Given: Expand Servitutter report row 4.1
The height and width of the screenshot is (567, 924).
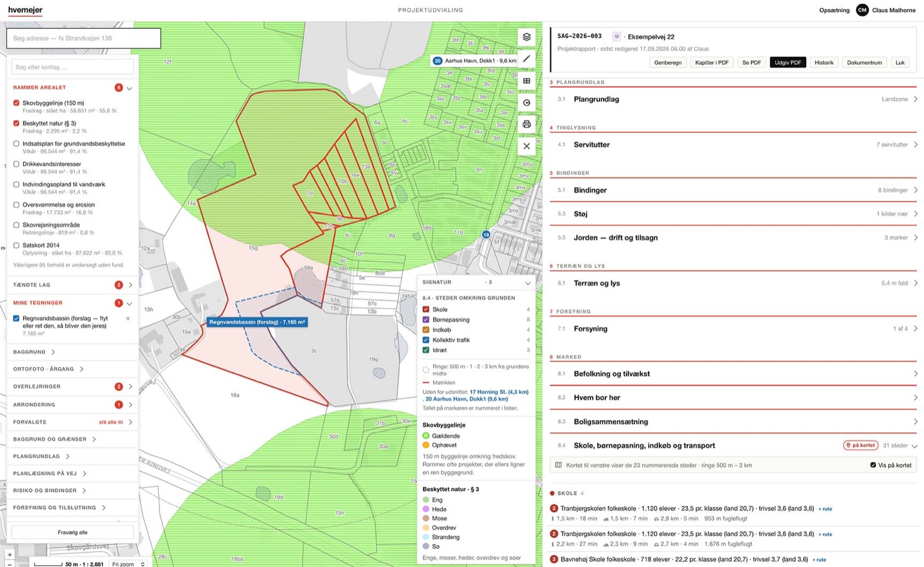Looking at the screenshot, I should pos(733,145).
